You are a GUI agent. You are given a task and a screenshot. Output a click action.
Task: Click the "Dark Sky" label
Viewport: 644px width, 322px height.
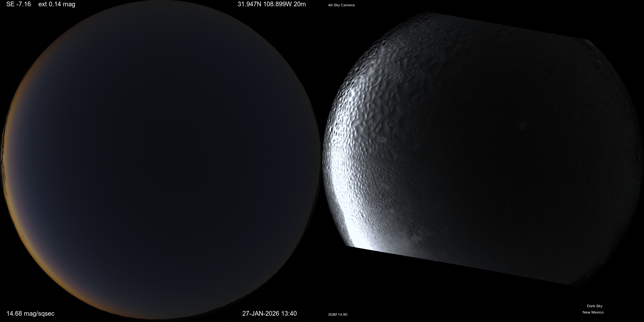595,306
